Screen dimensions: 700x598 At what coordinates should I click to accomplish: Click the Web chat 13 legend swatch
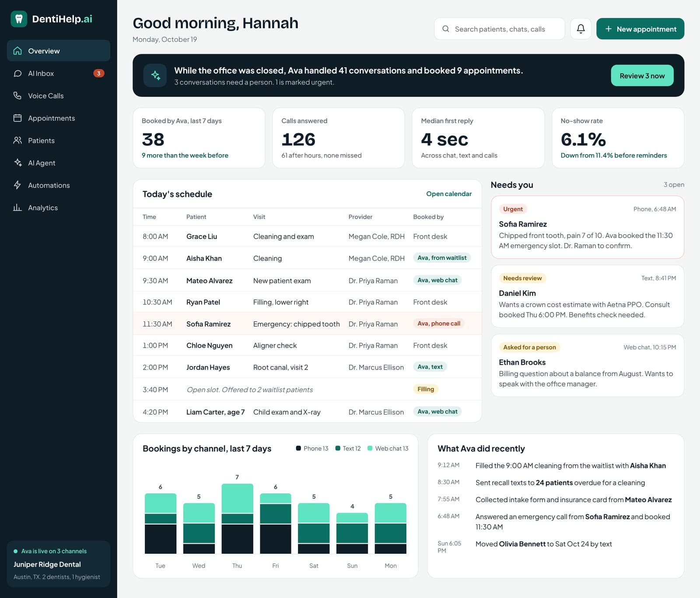point(370,448)
